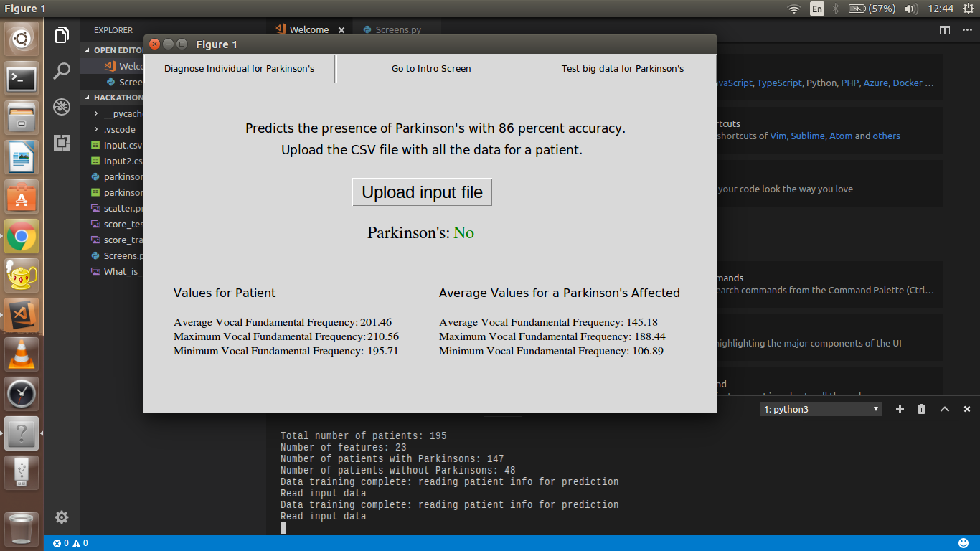The image size is (980, 551).
Task: Add a new terminal with the plus icon
Action: point(900,409)
